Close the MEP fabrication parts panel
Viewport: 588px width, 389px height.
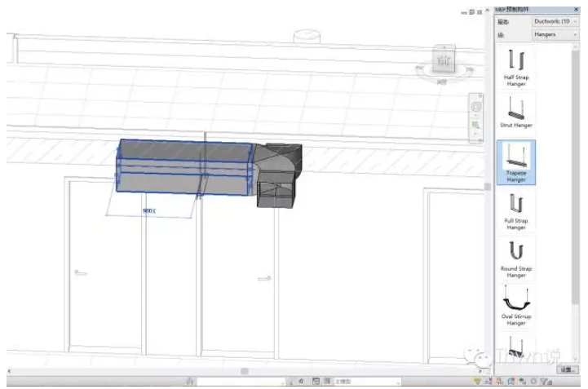pos(576,9)
